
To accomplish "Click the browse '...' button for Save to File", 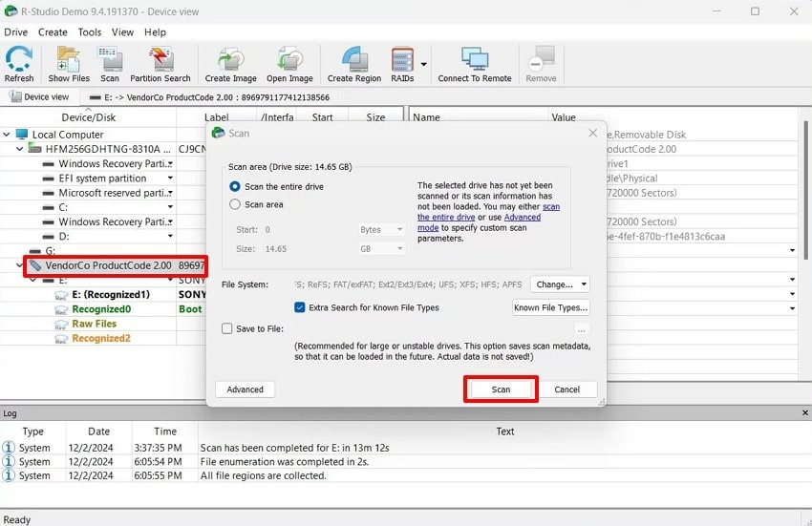I will click(582, 329).
